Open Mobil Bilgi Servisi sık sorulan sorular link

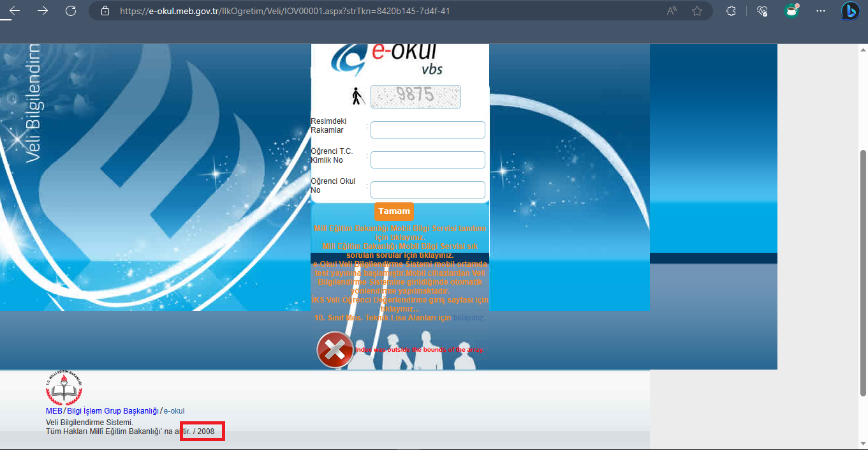point(401,251)
